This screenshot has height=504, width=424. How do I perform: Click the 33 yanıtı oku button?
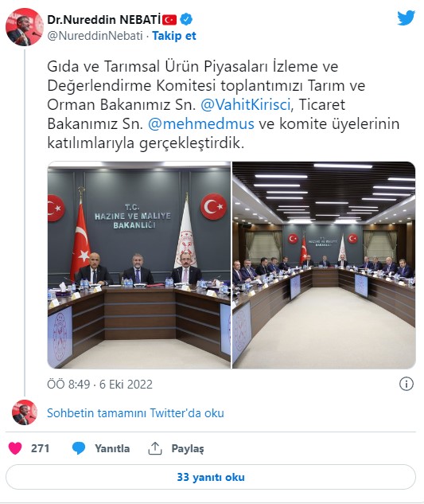[211, 477]
